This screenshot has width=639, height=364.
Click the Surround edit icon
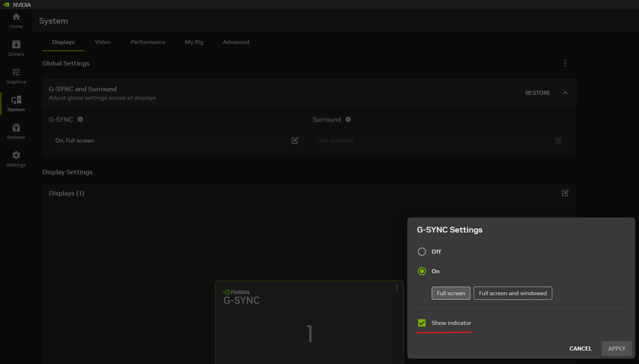(559, 140)
